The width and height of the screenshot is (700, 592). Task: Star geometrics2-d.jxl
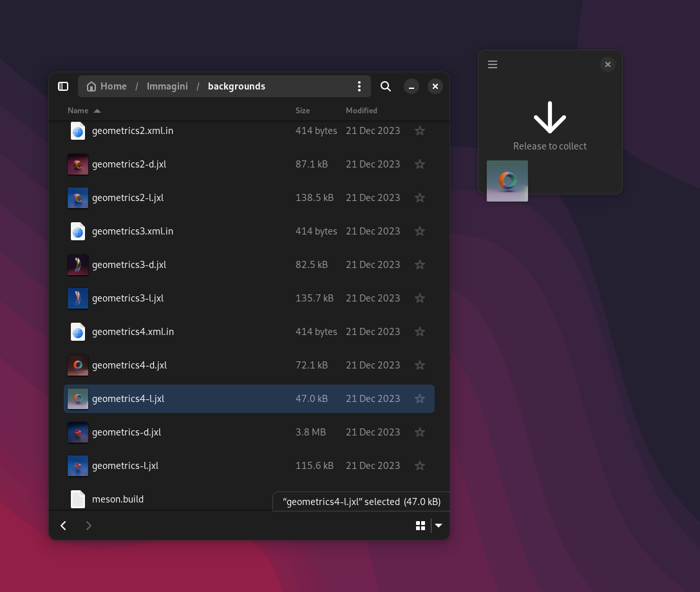click(420, 164)
